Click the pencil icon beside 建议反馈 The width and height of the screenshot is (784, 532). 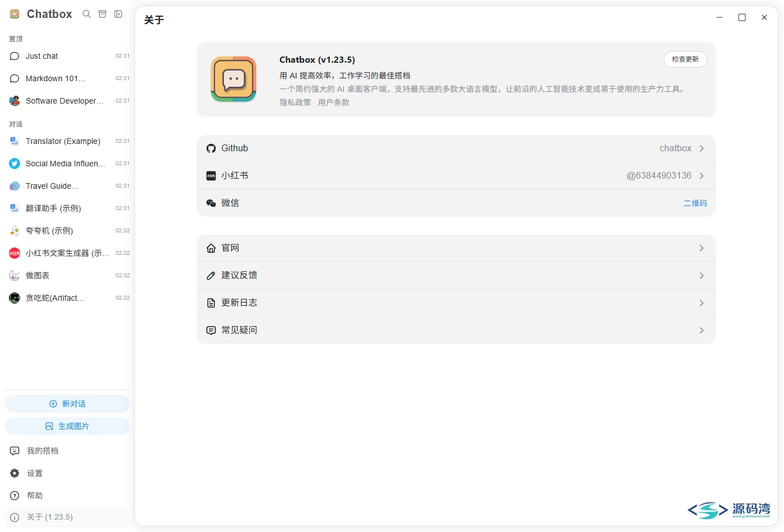pyautogui.click(x=211, y=276)
